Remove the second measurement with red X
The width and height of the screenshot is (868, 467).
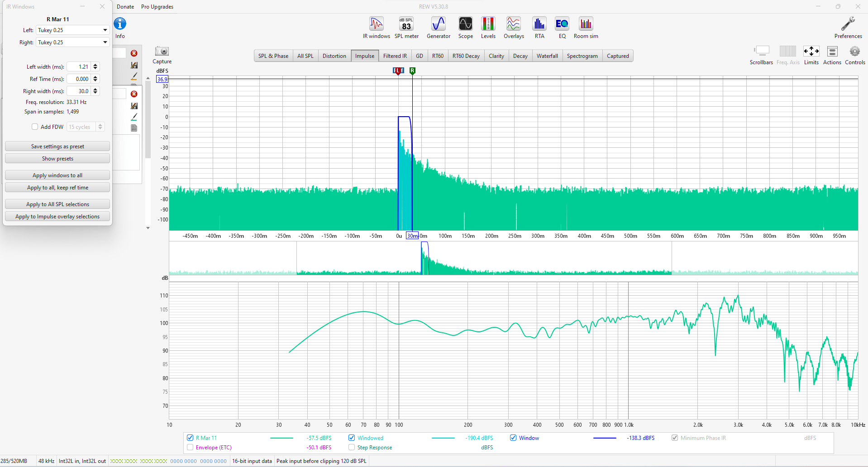click(134, 94)
